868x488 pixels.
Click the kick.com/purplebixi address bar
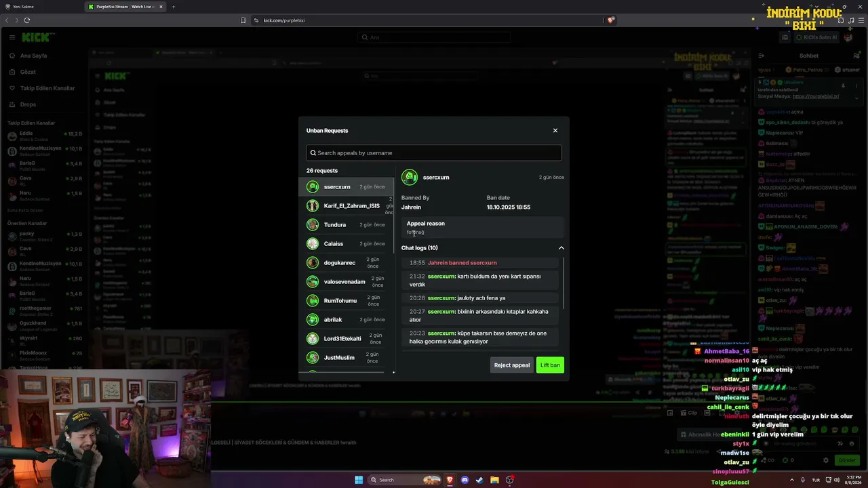click(427, 20)
